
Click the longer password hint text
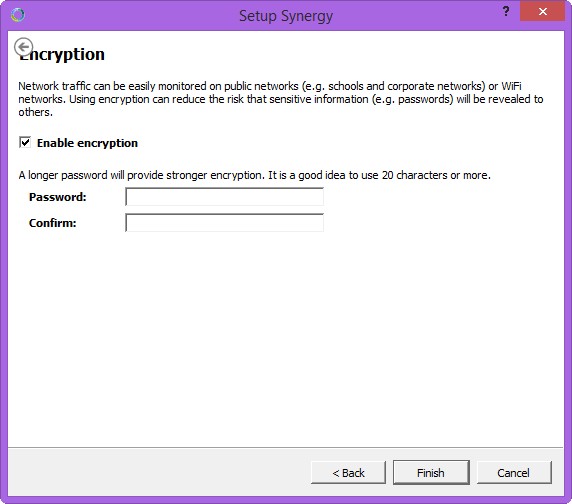pyautogui.click(x=254, y=175)
